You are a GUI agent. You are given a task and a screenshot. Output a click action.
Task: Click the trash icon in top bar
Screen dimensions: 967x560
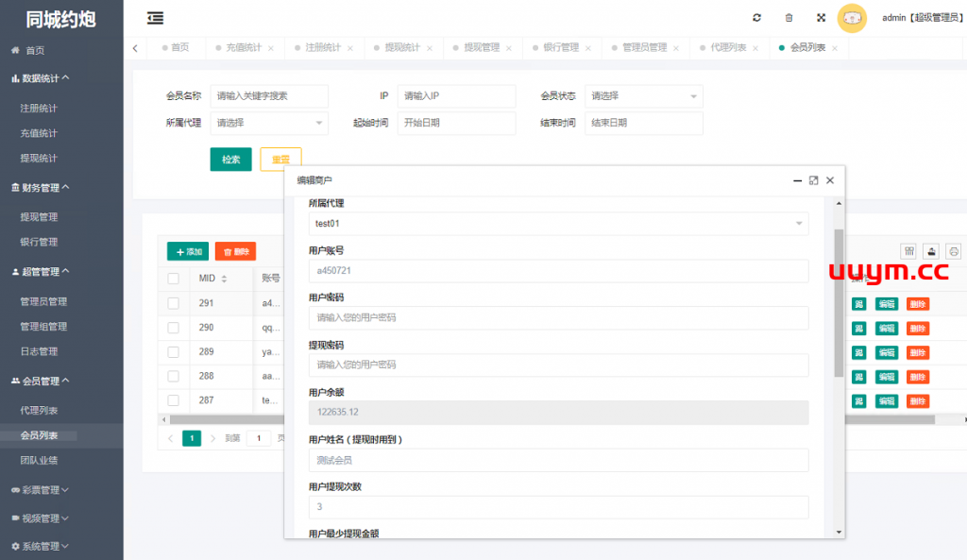tap(789, 18)
